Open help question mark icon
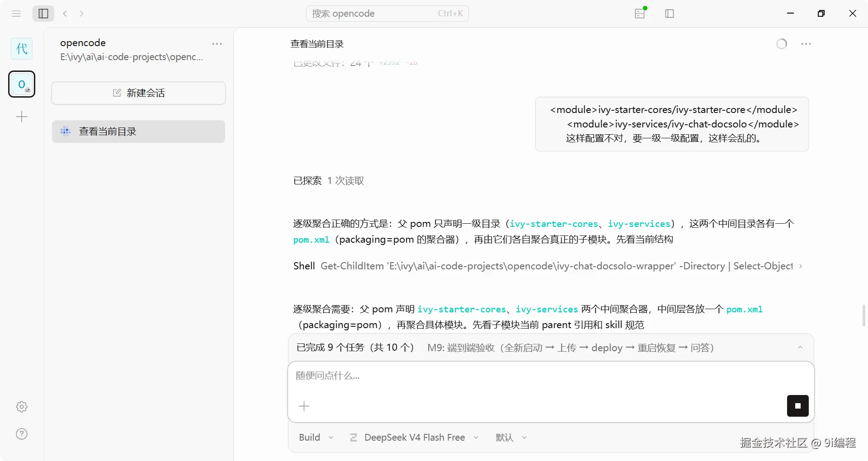868x461 pixels. (x=22, y=434)
